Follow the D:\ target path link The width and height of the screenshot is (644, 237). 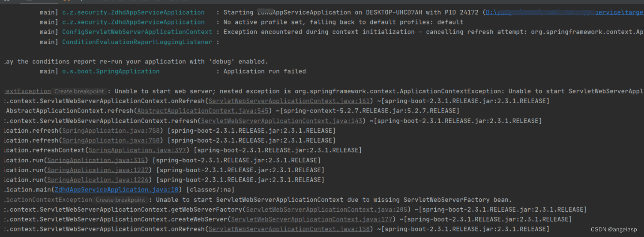pos(565,12)
